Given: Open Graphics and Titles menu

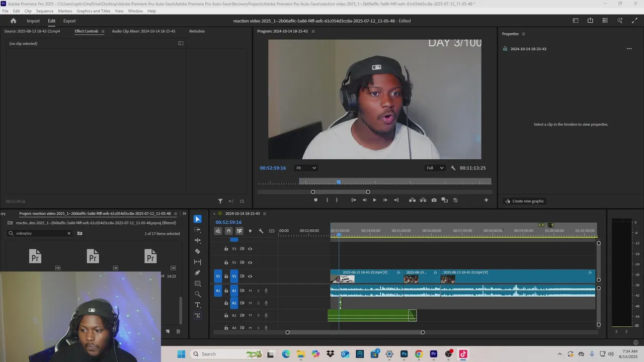Looking at the screenshot, I should [x=94, y=11].
